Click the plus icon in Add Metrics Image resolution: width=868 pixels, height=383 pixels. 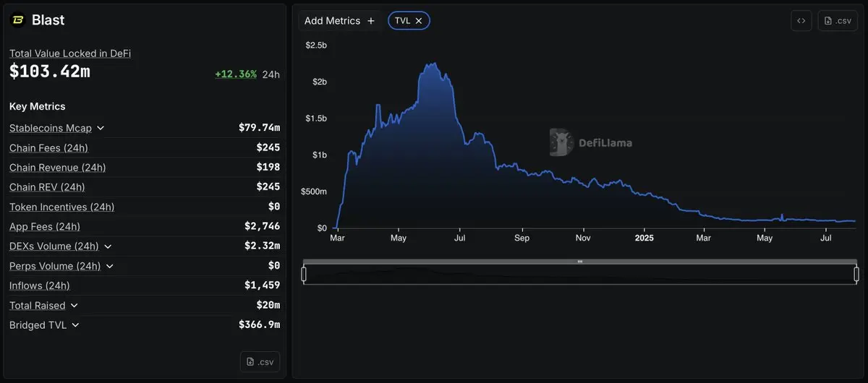point(371,21)
